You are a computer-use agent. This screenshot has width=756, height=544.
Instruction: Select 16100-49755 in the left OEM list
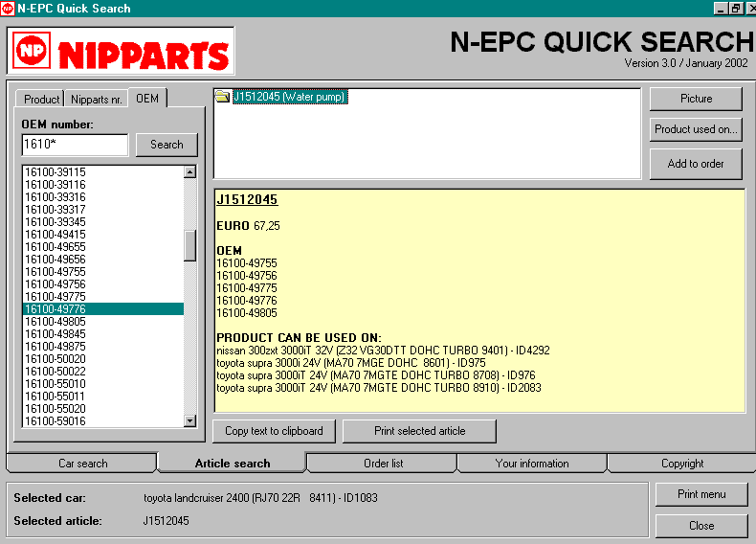tap(103, 272)
